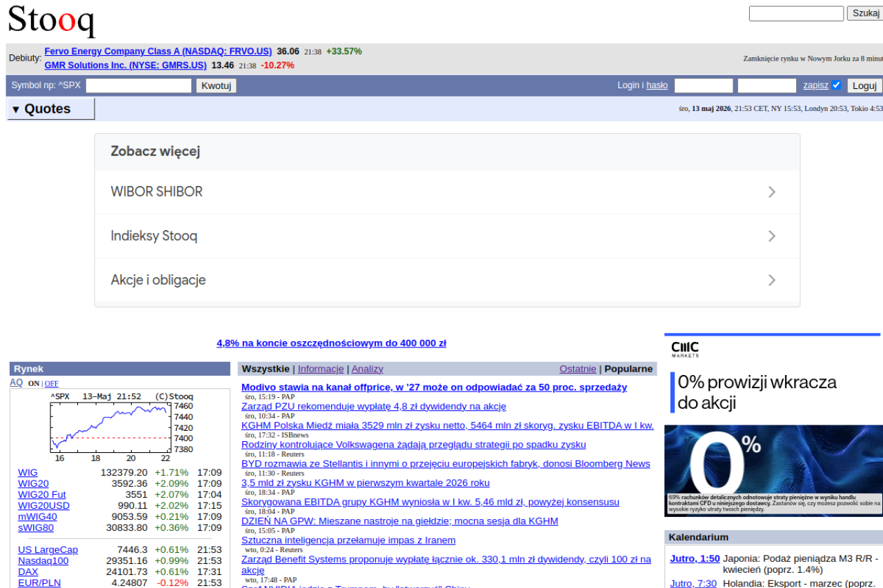Image resolution: width=883 pixels, height=588 pixels.
Task: Switch to Informacje news tab
Action: (x=321, y=369)
